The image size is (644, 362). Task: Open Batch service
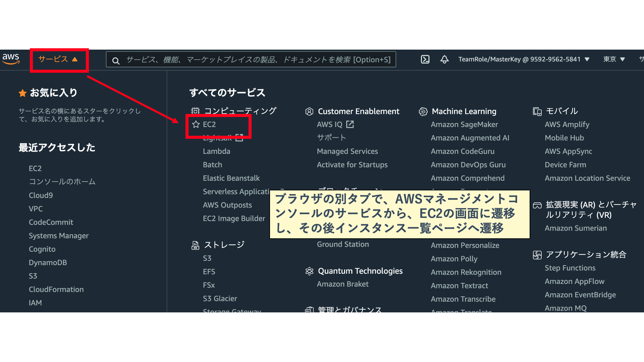point(212,165)
